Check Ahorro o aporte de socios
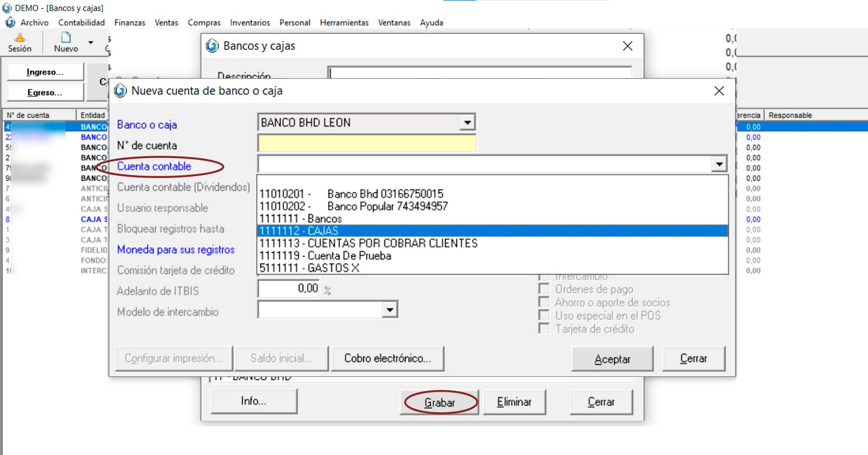This screenshot has width=868, height=455. pyautogui.click(x=544, y=302)
